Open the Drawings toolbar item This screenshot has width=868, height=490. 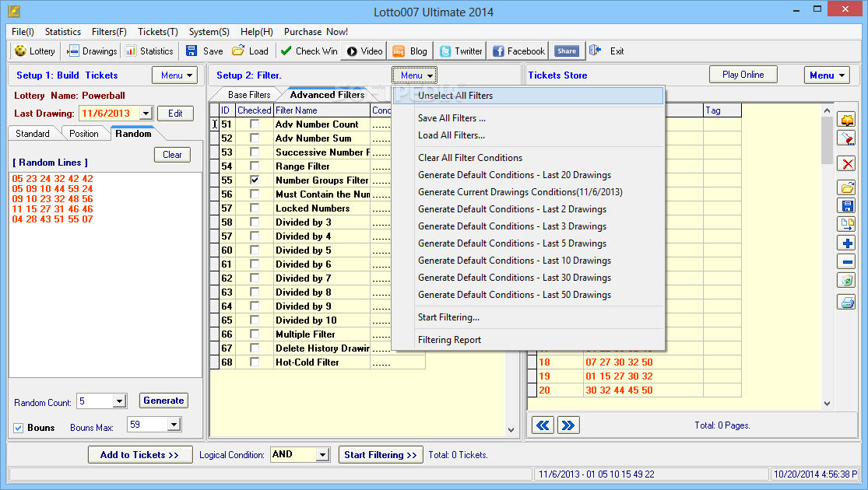click(x=92, y=51)
